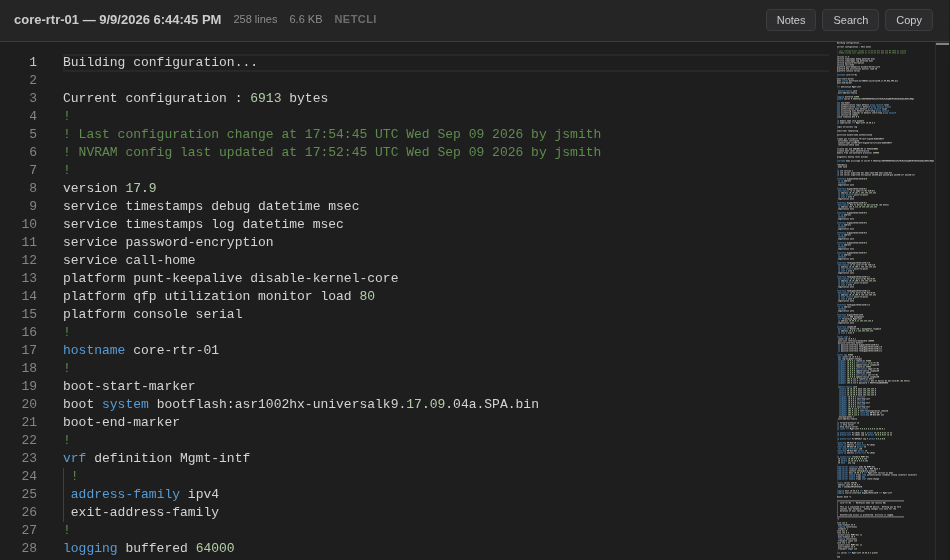Click 'service timestamps log datetime msec' line

click(x=203, y=224)
